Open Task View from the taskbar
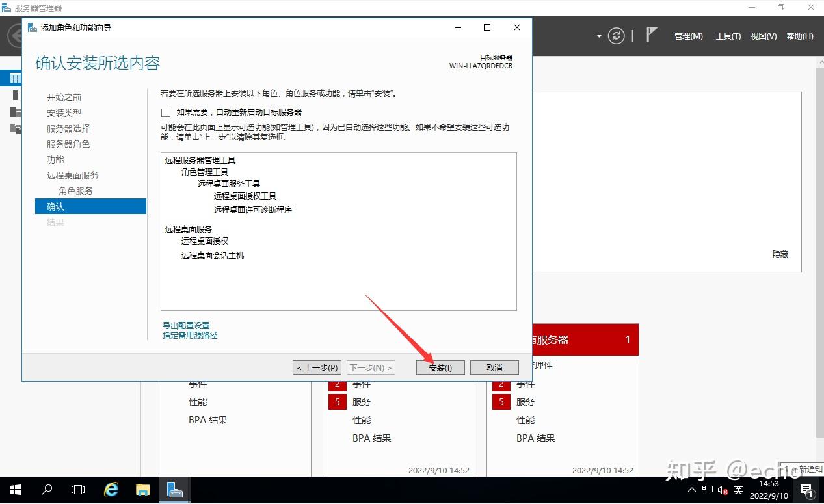 78,490
